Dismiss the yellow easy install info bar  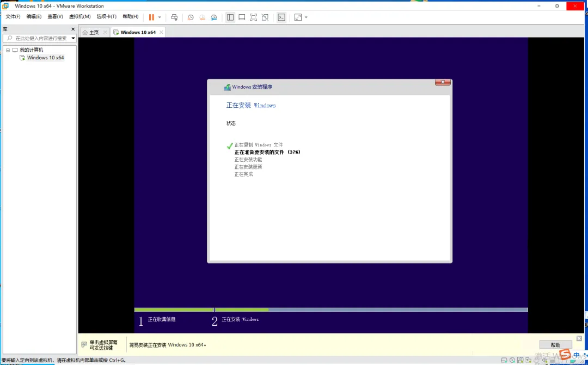[x=579, y=338]
